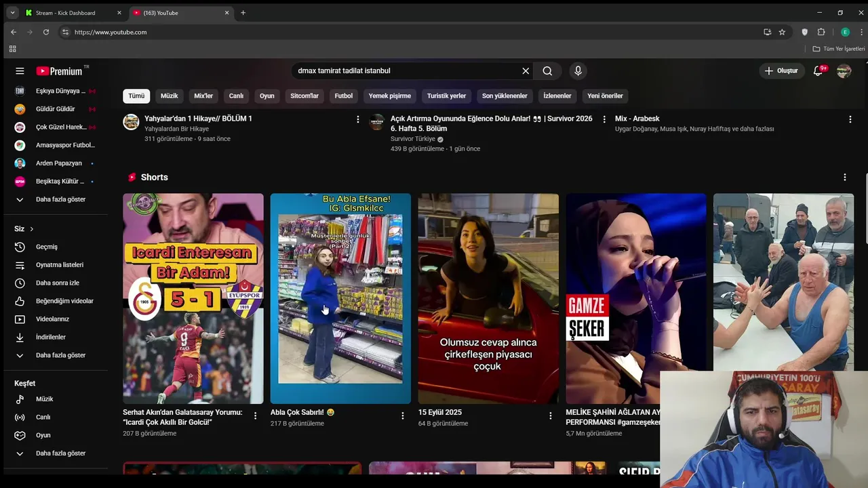Screen dimensions: 868x488
Task: Open Geçmiş history in the sidebar
Action: pyautogui.click(x=56, y=247)
